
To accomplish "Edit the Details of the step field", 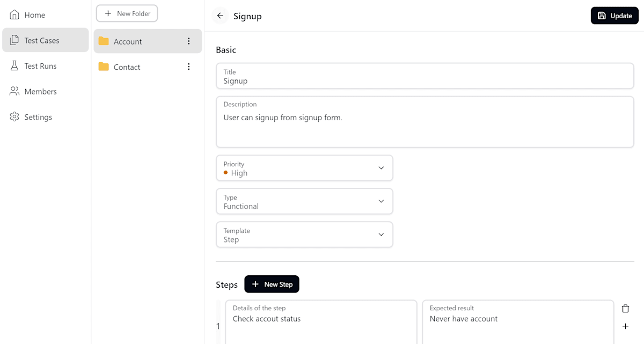I will (x=321, y=323).
